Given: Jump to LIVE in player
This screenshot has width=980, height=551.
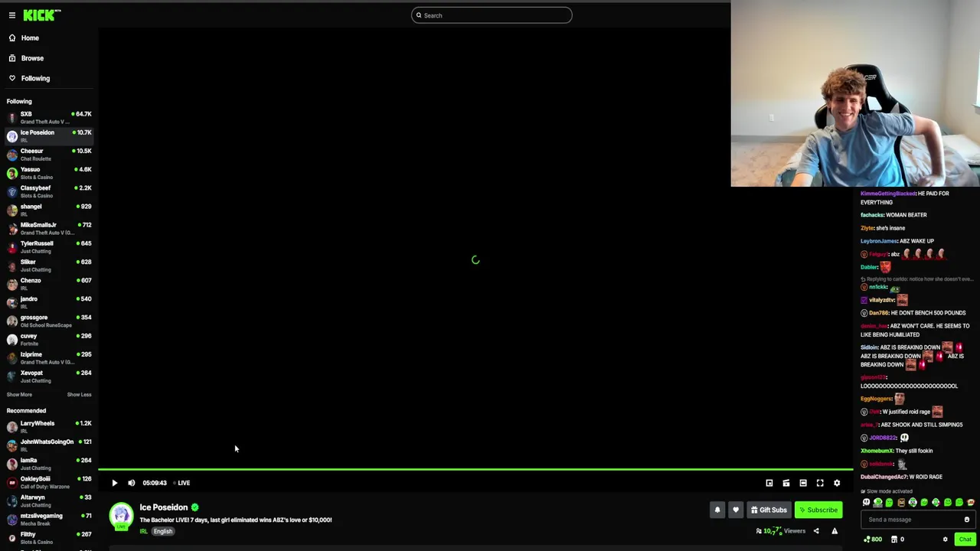Looking at the screenshot, I should 181,483.
